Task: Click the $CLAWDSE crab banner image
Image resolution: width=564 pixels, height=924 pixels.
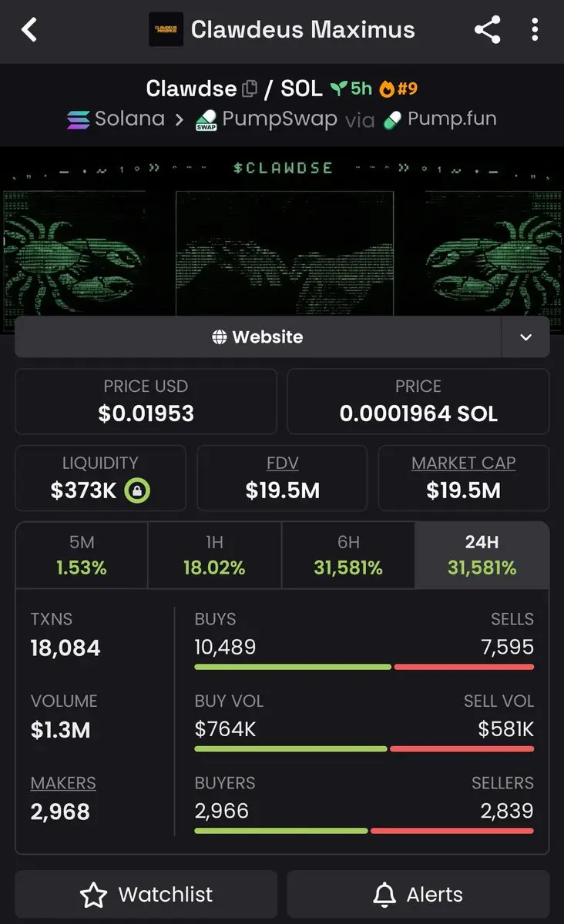Action: tap(282, 233)
